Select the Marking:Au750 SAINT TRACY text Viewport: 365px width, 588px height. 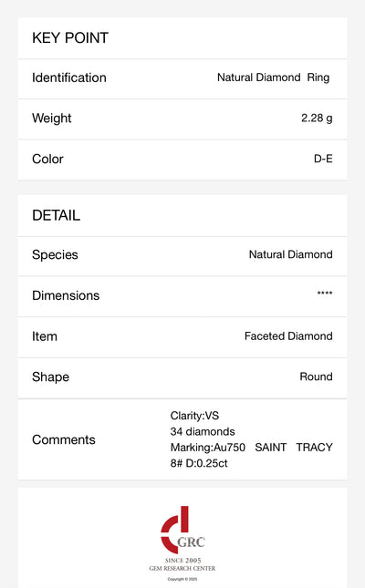click(x=252, y=448)
